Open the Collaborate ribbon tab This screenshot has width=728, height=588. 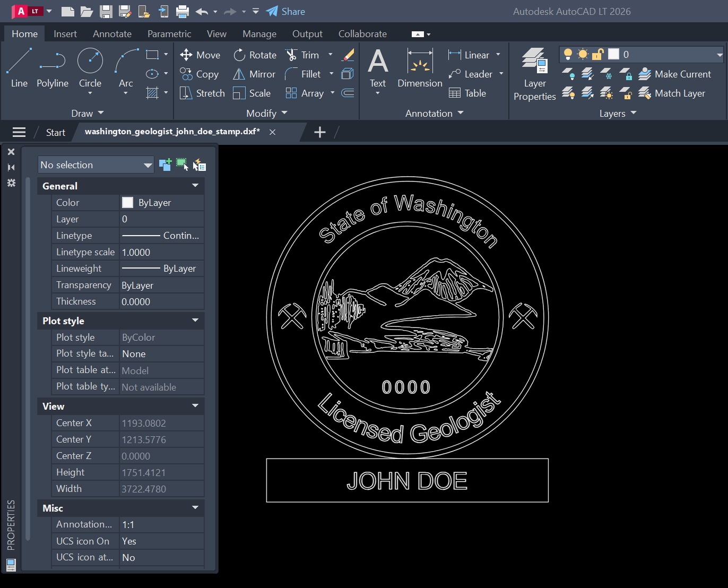coord(362,34)
